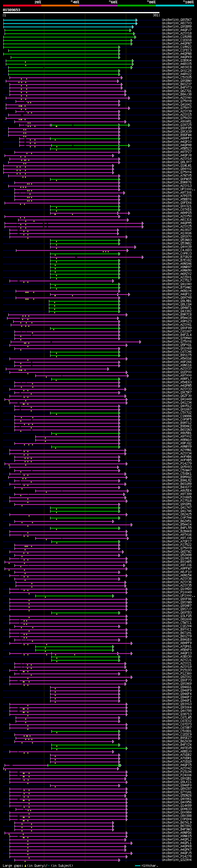Select hit label UniRef100_C1E6S8
This screenshot has height=868, width=197.
click(x=176, y=40)
